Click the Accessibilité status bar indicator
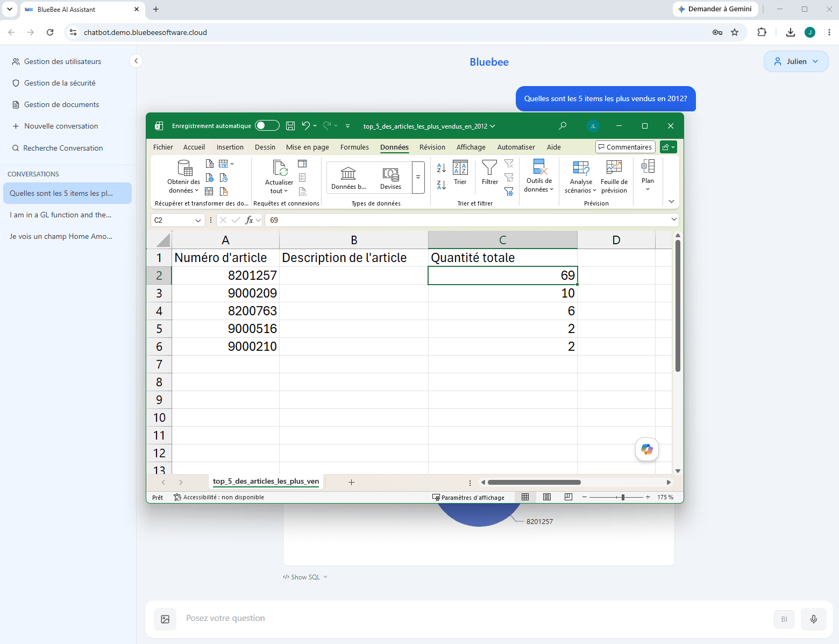This screenshot has width=839, height=644. pyautogui.click(x=219, y=497)
